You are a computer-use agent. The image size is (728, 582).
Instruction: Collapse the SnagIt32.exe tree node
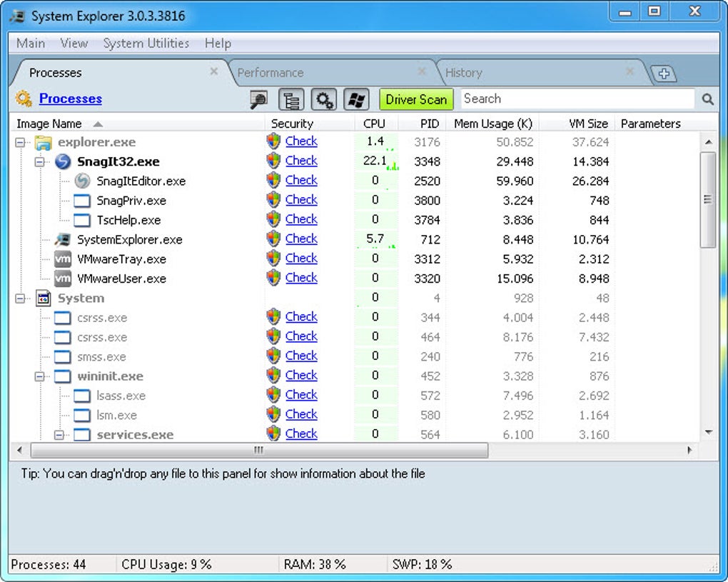pyautogui.click(x=39, y=161)
